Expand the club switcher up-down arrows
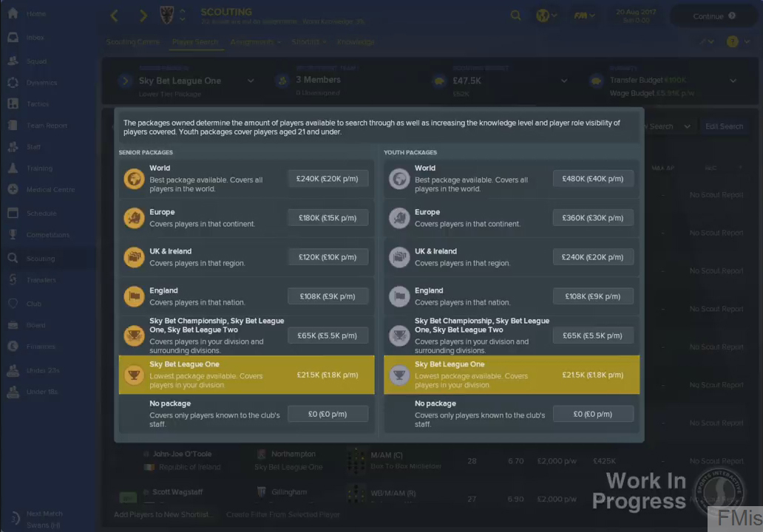 (183, 15)
